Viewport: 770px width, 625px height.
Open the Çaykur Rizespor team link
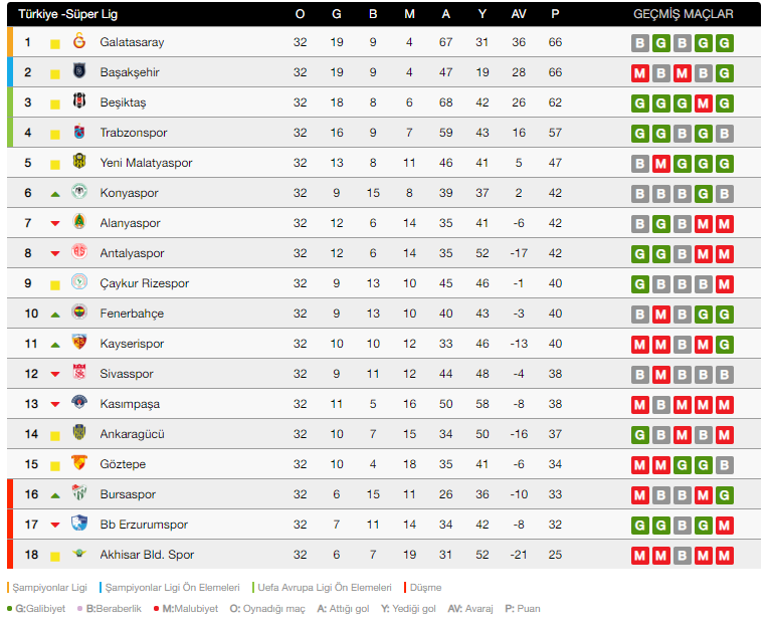144,283
